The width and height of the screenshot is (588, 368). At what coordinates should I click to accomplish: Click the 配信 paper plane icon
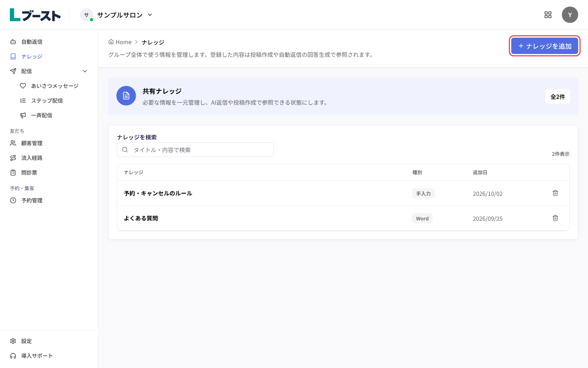click(13, 71)
